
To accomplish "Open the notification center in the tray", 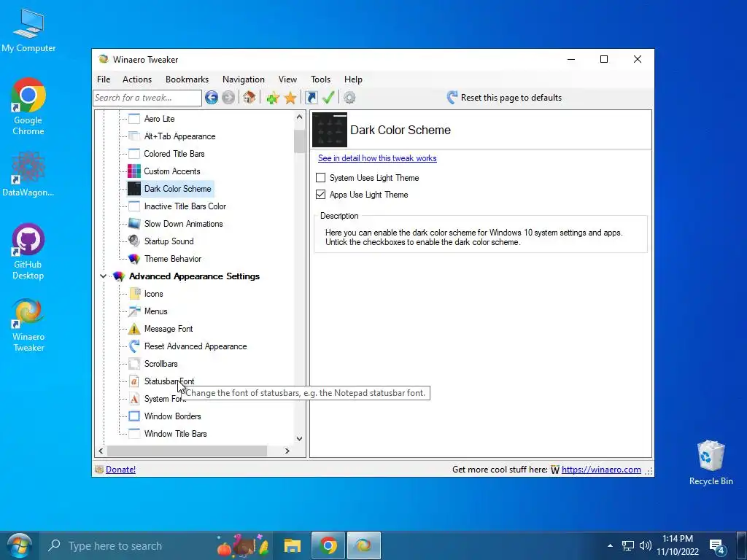I will coord(718,546).
